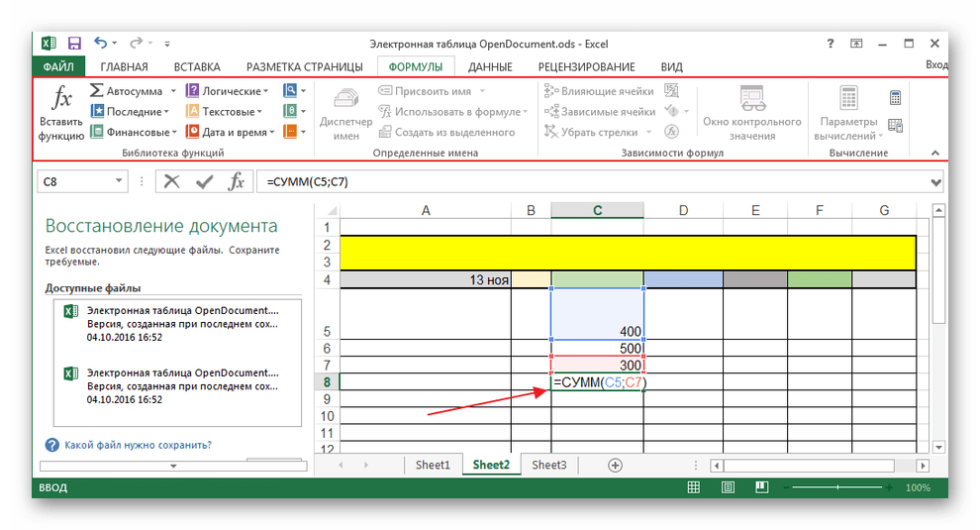Switch to Page Layout view in status bar
Image resolution: width=980 pixels, height=530 pixels.
point(728,486)
